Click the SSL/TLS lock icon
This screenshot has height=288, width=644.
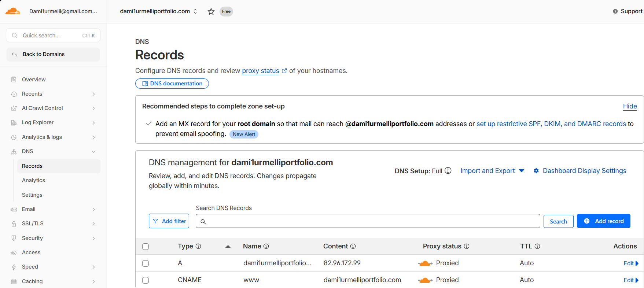pos(14,224)
